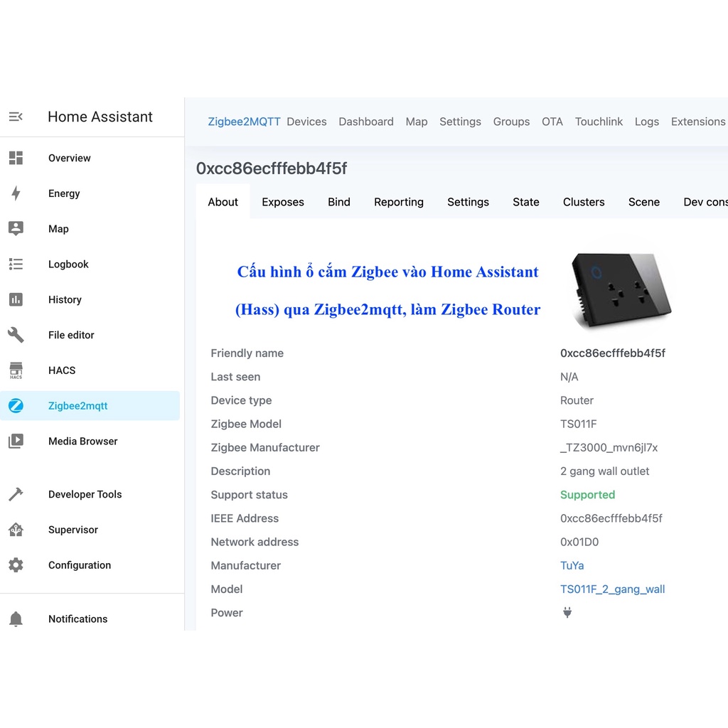This screenshot has width=728, height=728.
Task: Open File editor wrench icon
Action: [x=16, y=335]
